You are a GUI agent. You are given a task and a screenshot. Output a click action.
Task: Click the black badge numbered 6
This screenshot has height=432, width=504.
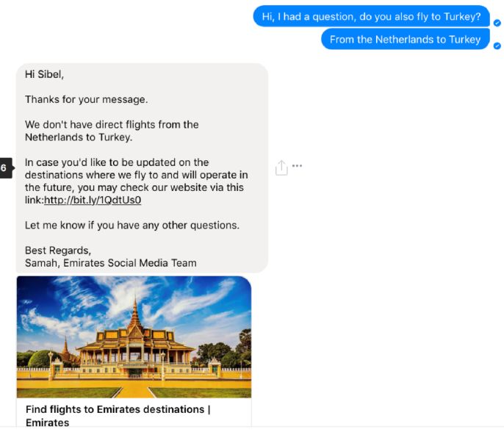pos(6,168)
